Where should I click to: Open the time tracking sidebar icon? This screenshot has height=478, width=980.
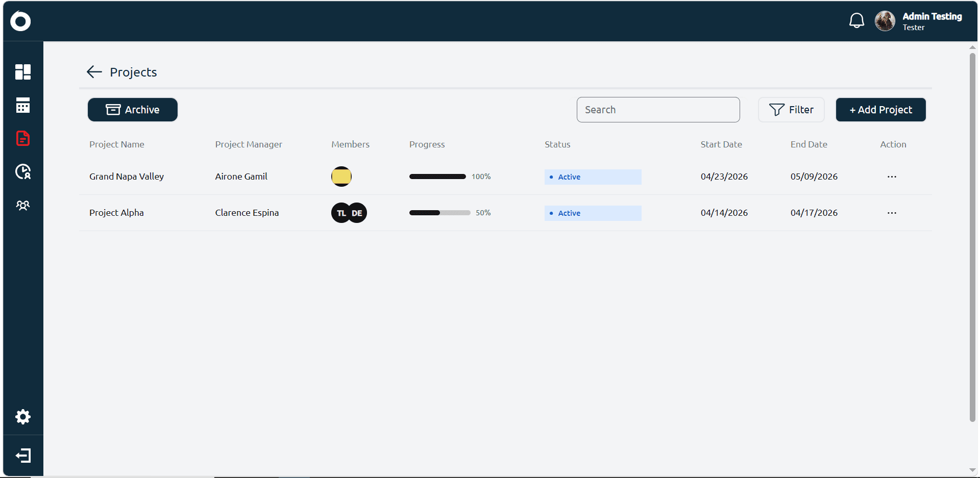tap(23, 172)
